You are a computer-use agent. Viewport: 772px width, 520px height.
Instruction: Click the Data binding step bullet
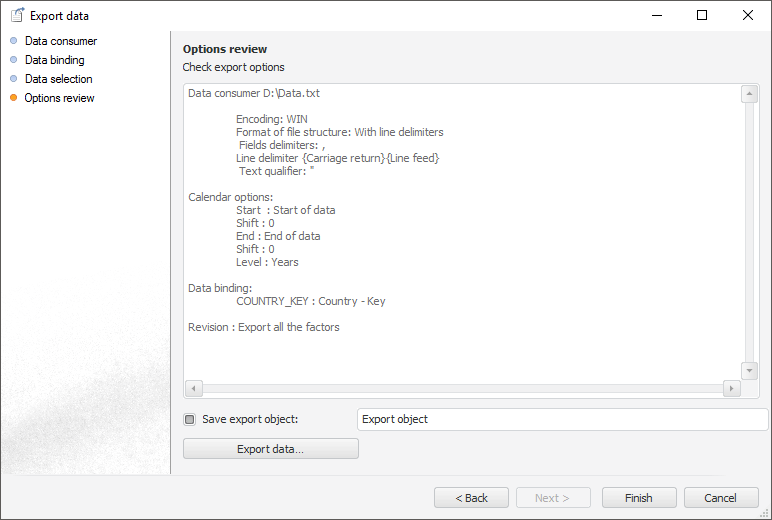[x=14, y=60]
